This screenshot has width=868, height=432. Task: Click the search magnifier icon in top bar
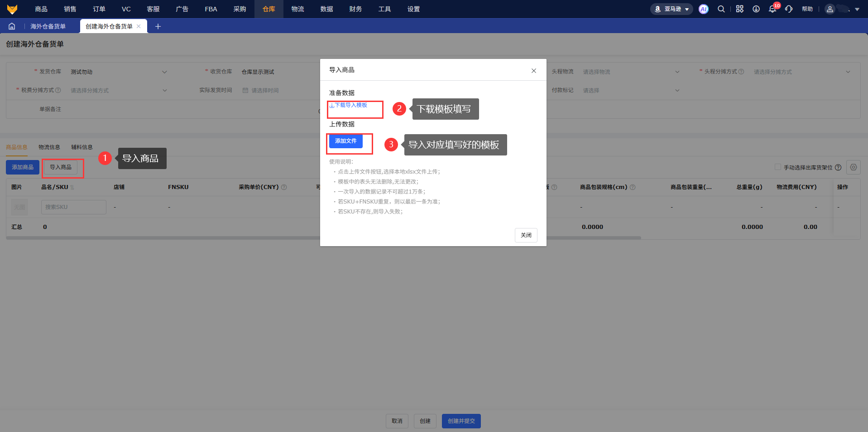721,9
